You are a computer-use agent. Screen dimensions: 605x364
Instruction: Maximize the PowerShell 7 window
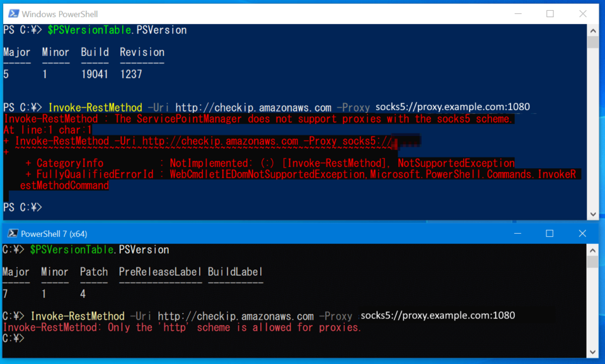point(549,233)
